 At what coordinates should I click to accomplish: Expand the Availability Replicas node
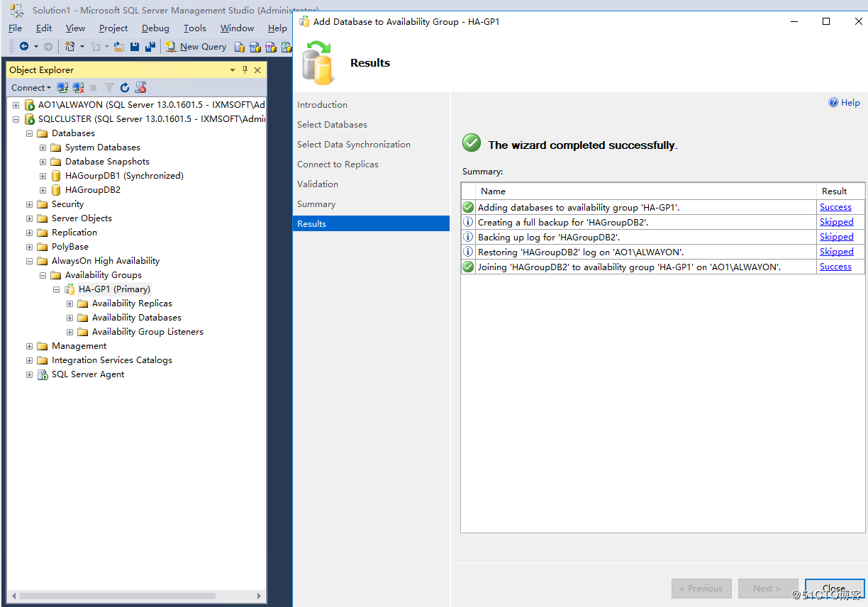[69, 303]
